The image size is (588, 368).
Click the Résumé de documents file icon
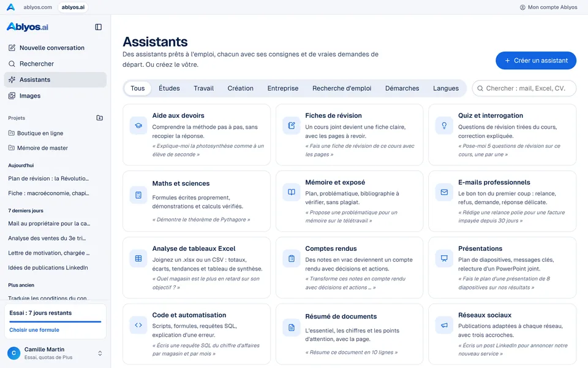point(292,328)
